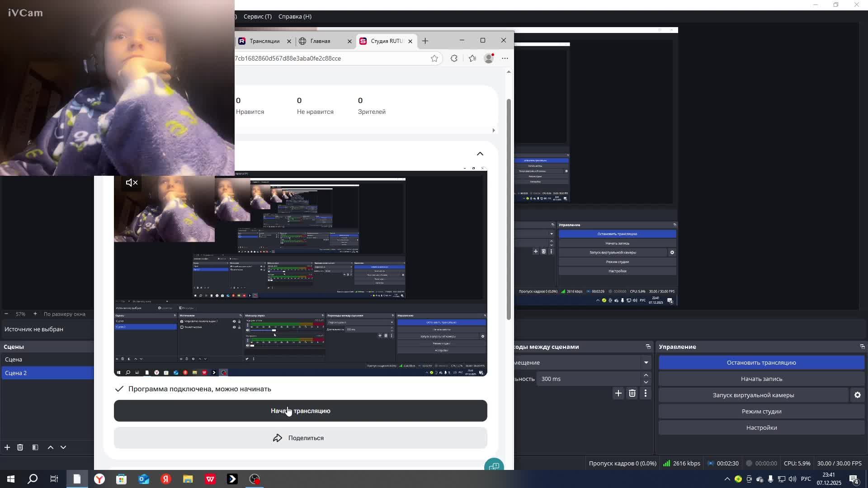The width and height of the screenshot is (868, 488).
Task: Open browser extensions puzzle icon
Action: tap(454, 58)
